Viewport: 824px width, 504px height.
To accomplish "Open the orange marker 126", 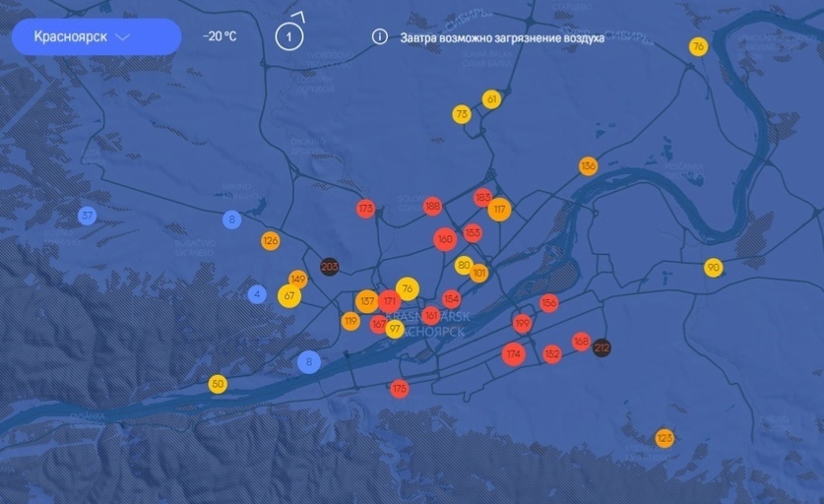I will tap(271, 240).
